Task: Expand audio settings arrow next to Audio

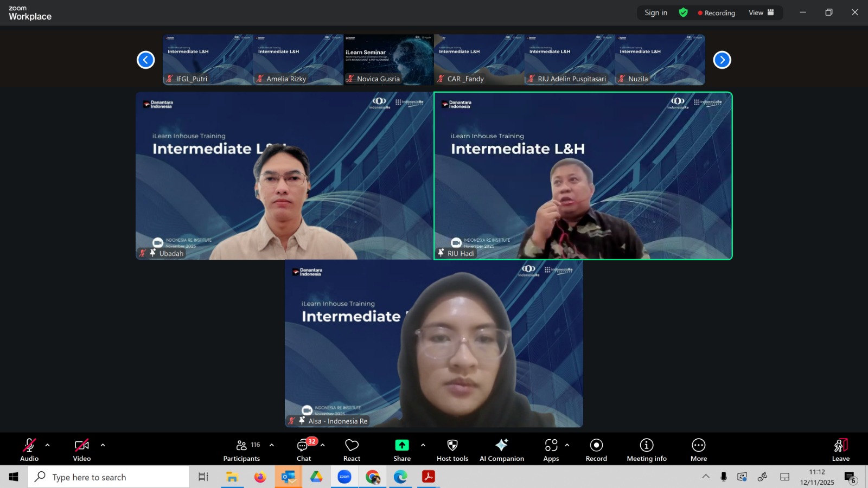Action: (x=48, y=445)
